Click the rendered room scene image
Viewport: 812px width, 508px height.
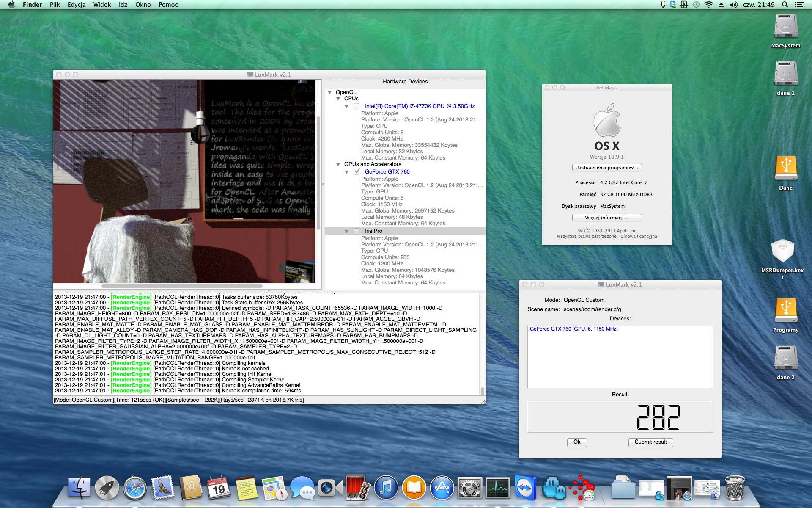(184, 181)
